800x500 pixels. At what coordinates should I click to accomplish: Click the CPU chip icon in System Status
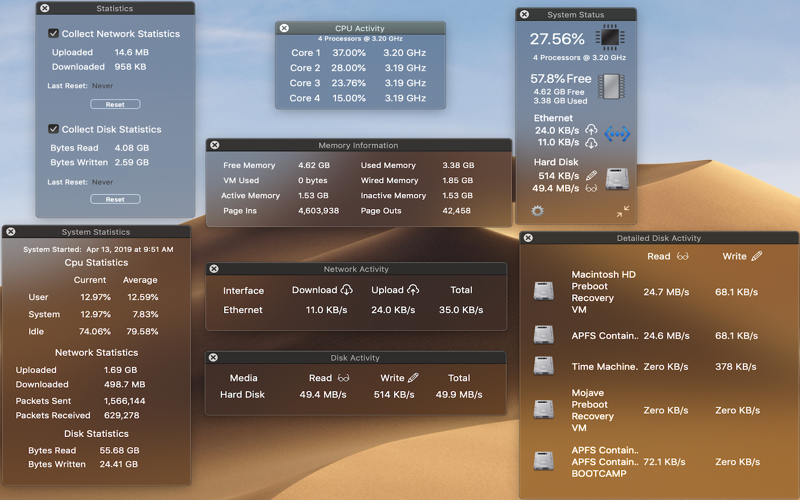[610, 37]
